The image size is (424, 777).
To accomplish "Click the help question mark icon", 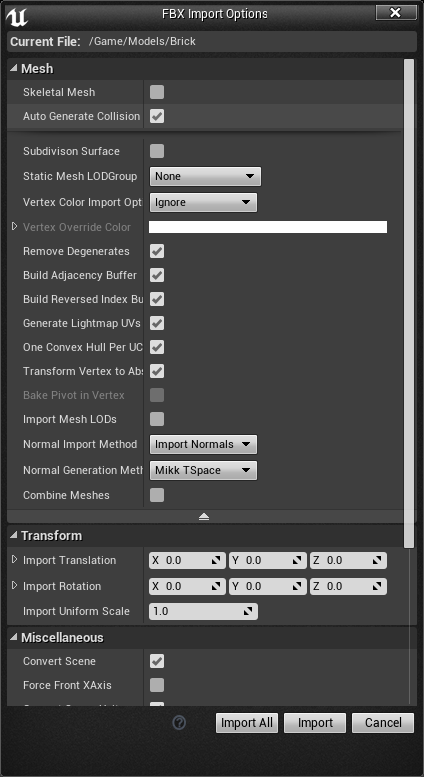I will [179, 722].
